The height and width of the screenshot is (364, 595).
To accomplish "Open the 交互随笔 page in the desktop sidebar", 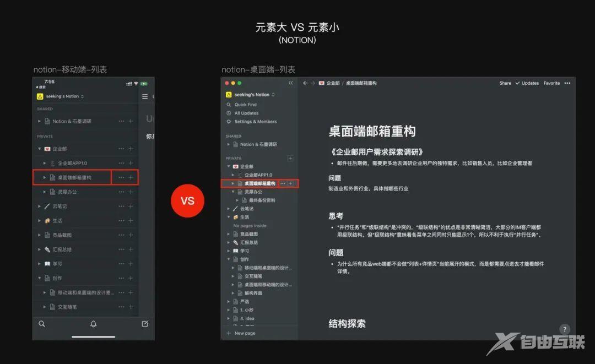I will pyautogui.click(x=253, y=276).
